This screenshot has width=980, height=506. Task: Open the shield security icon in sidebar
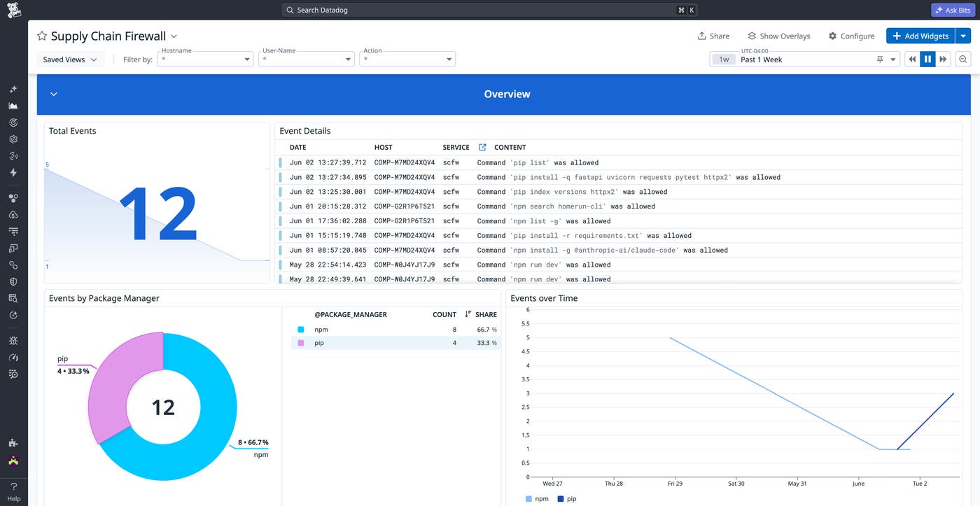pos(13,281)
